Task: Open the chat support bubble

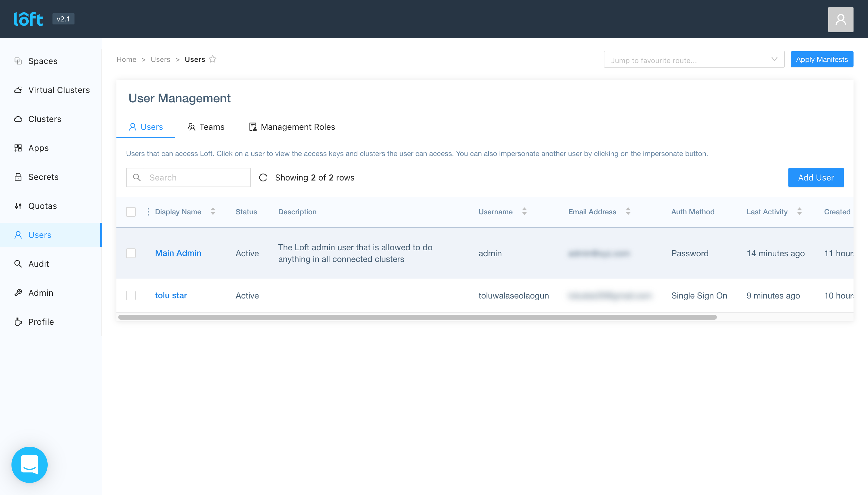Action: pyautogui.click(x=30, y=465)
